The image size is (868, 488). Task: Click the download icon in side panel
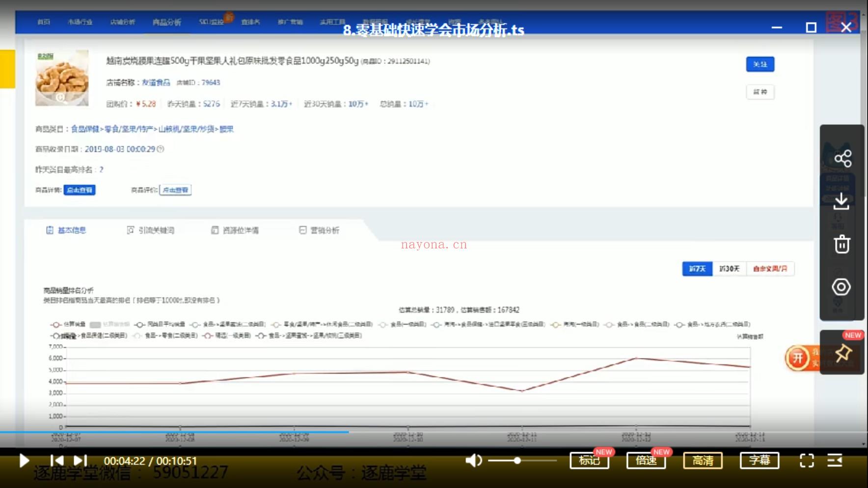[841, 201]
